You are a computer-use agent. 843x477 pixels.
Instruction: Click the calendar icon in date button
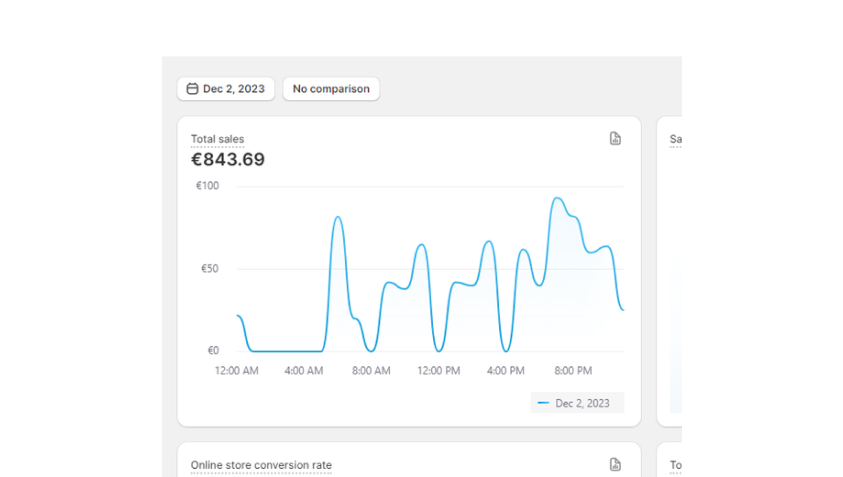(192, 89)
